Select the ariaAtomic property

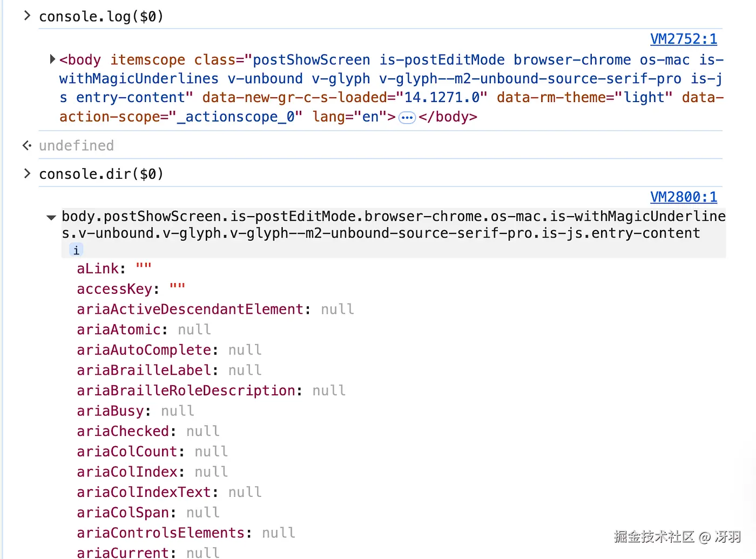point(144,329)
